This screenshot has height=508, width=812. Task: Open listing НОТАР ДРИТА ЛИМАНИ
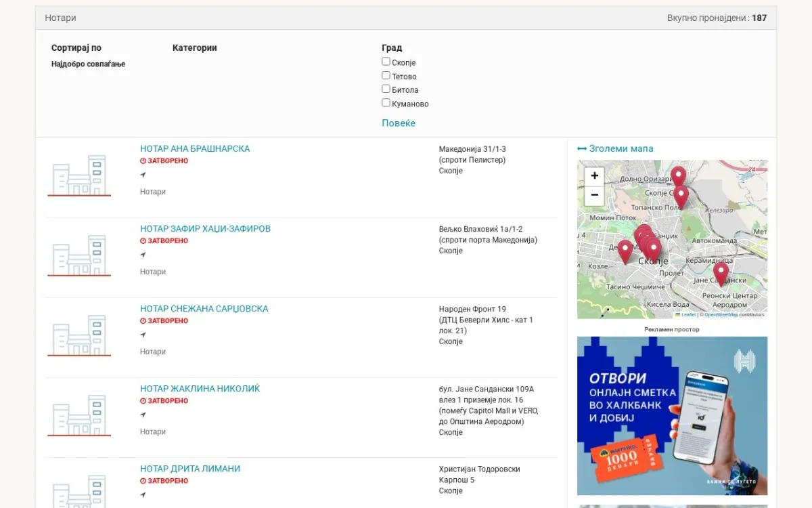190,469
